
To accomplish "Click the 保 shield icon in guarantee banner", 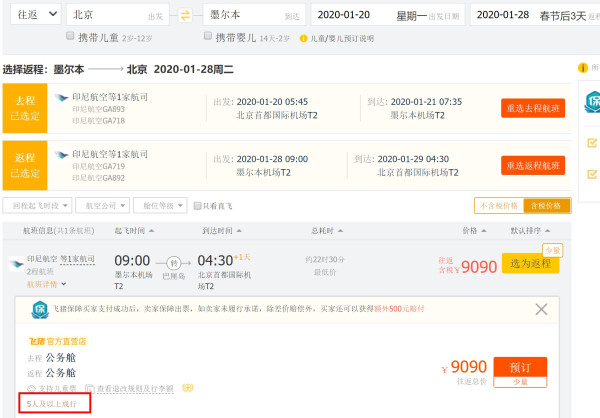I will tap(40, 310).
